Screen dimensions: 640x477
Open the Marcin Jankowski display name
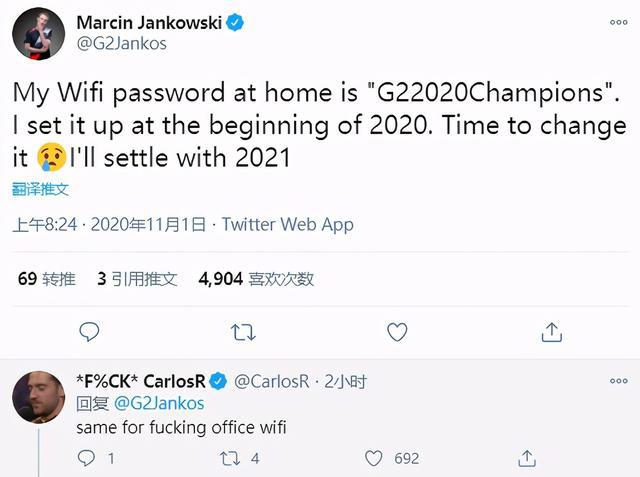pyautogui.click(x=149, y=22)
